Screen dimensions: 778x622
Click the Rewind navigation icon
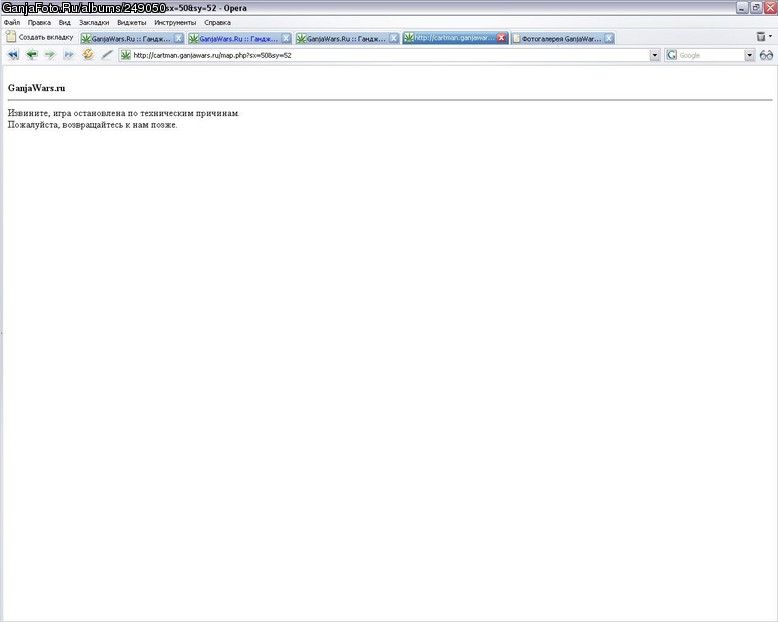[x=13, y=55]
